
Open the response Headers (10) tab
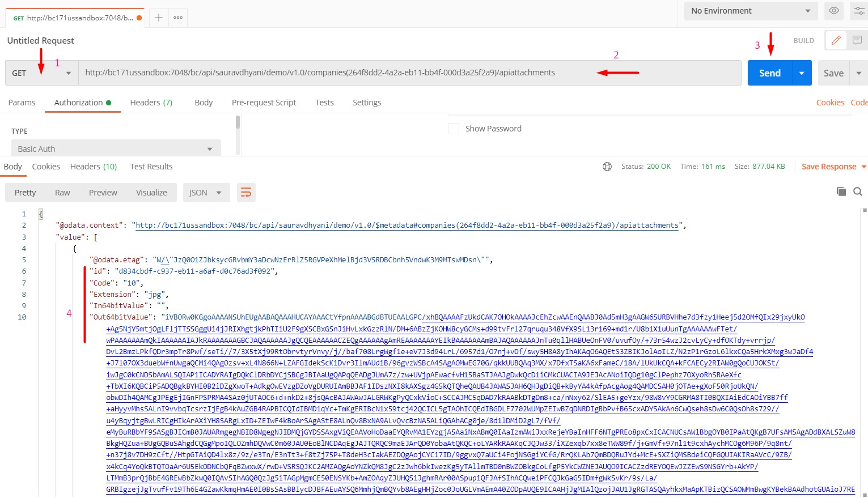pos(93,166)
